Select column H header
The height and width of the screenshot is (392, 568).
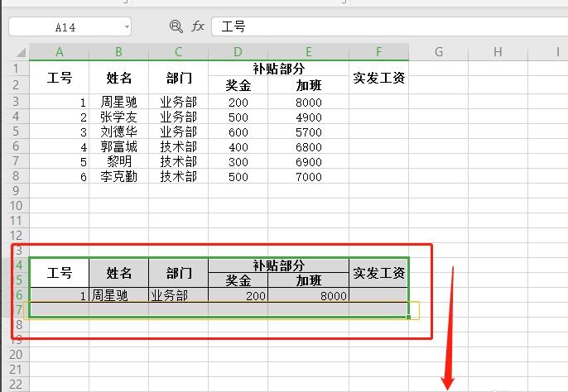click(498, 52)
